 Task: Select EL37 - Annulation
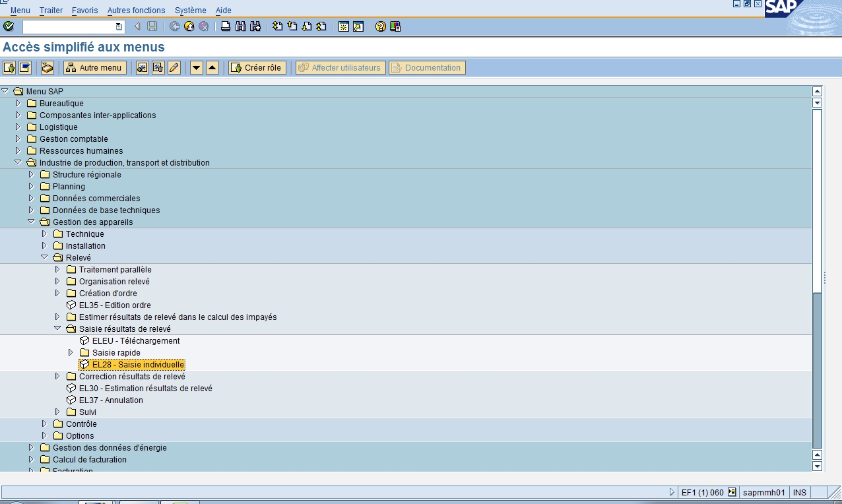pos(111,400)
